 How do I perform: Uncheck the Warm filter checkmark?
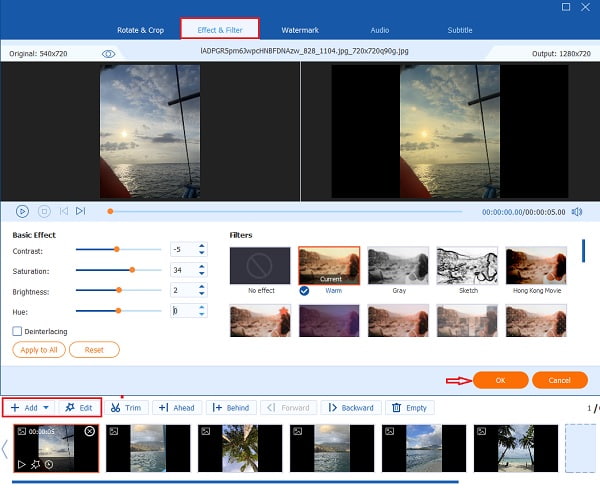pyautogui.click(x=304, y=291)
